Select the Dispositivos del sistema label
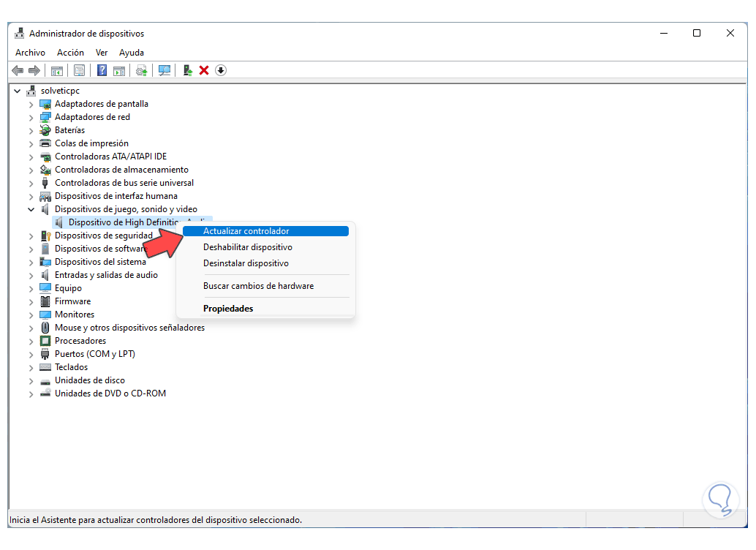 [100, 262]
